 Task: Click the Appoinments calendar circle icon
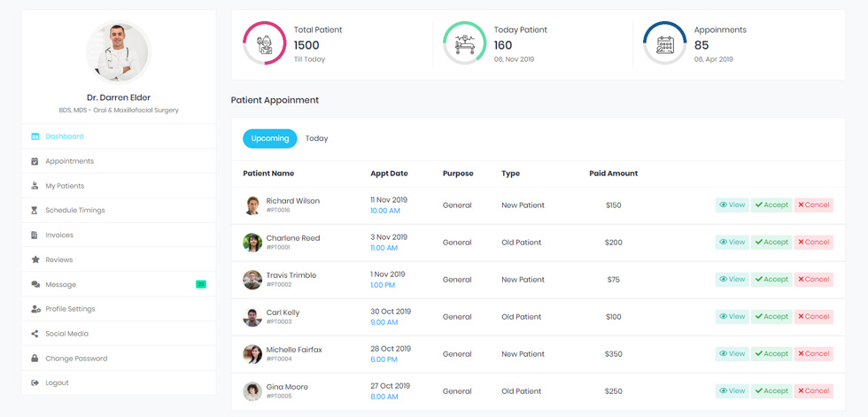point(665,43)
